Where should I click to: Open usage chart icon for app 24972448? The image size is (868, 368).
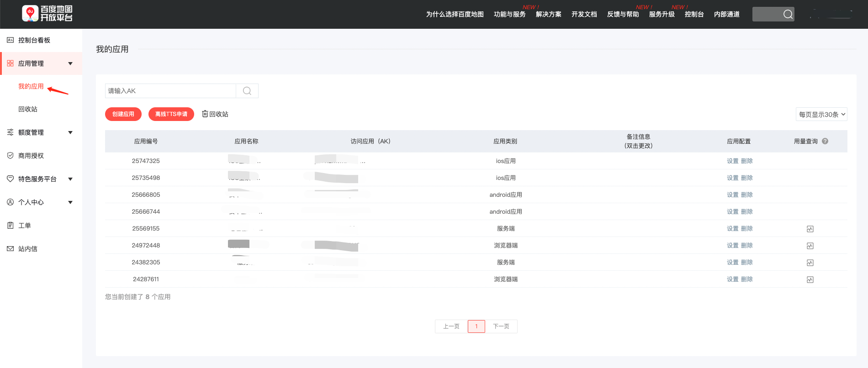(x=810, y=246)
